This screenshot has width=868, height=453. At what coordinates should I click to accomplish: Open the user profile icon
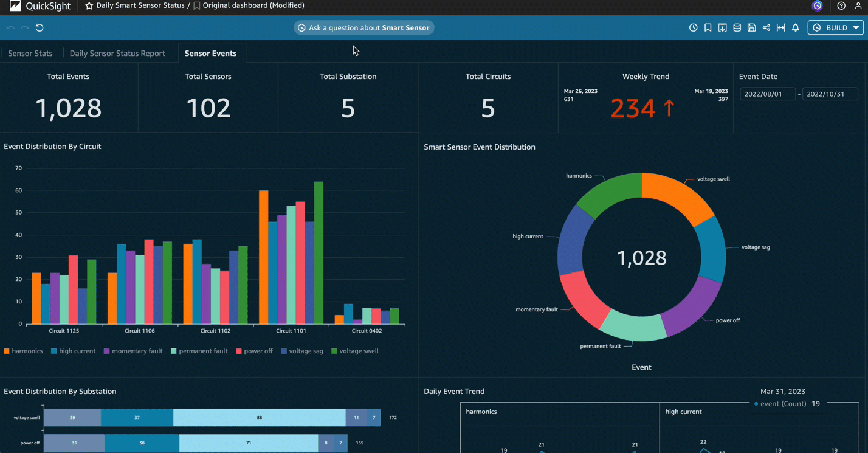858,6
